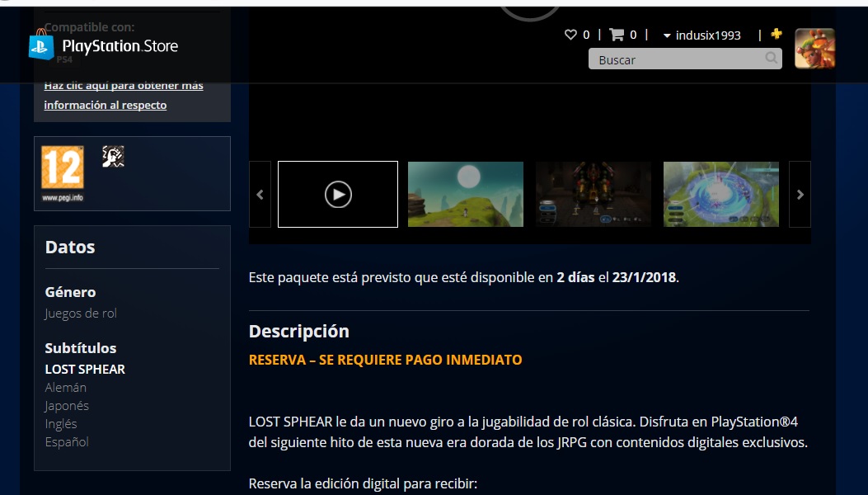Show next media with right arrow

click(800, 195)
